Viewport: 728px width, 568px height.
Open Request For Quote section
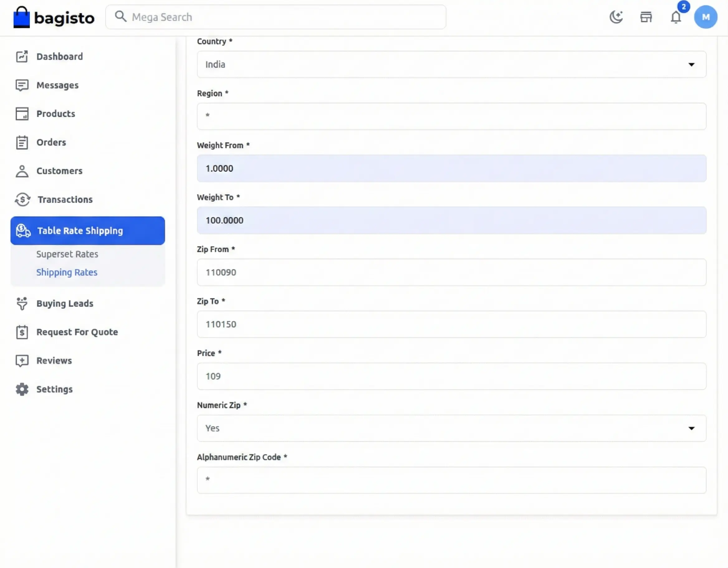coord(77,332)
